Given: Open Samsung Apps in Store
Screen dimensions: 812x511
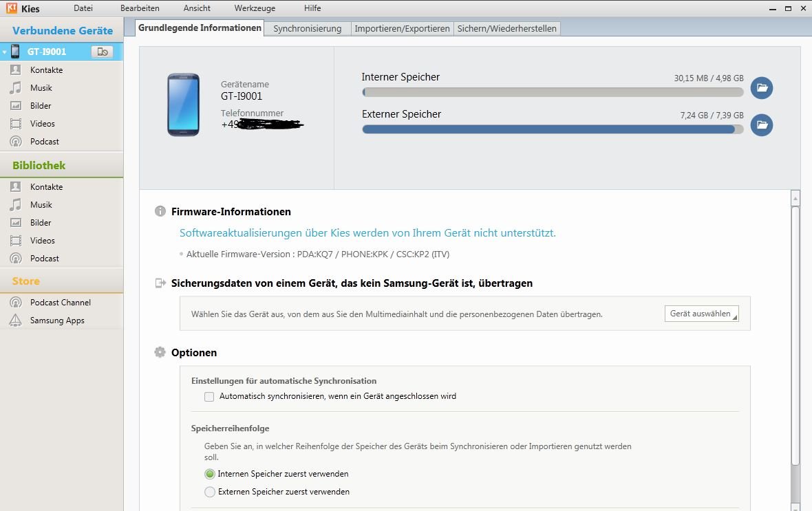Looking at the screenshot, I should [57, 320].
